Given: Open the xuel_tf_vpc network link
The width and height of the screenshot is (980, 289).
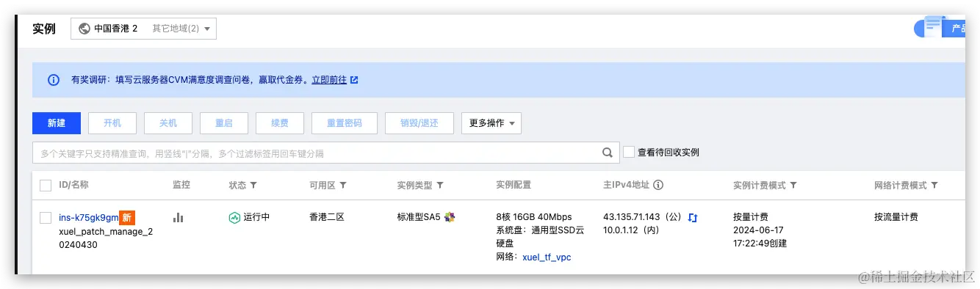Looking at the screenshot, I should 547,257.
